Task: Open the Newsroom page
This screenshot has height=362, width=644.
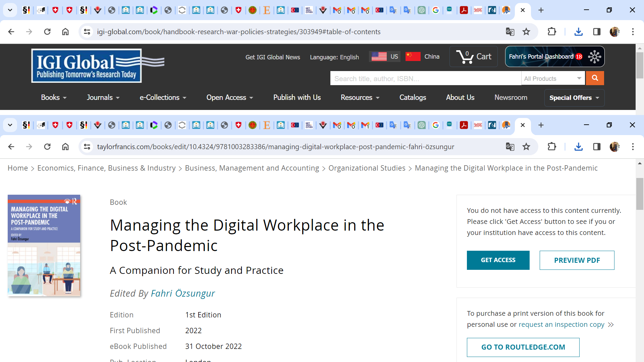Action: 511,98
